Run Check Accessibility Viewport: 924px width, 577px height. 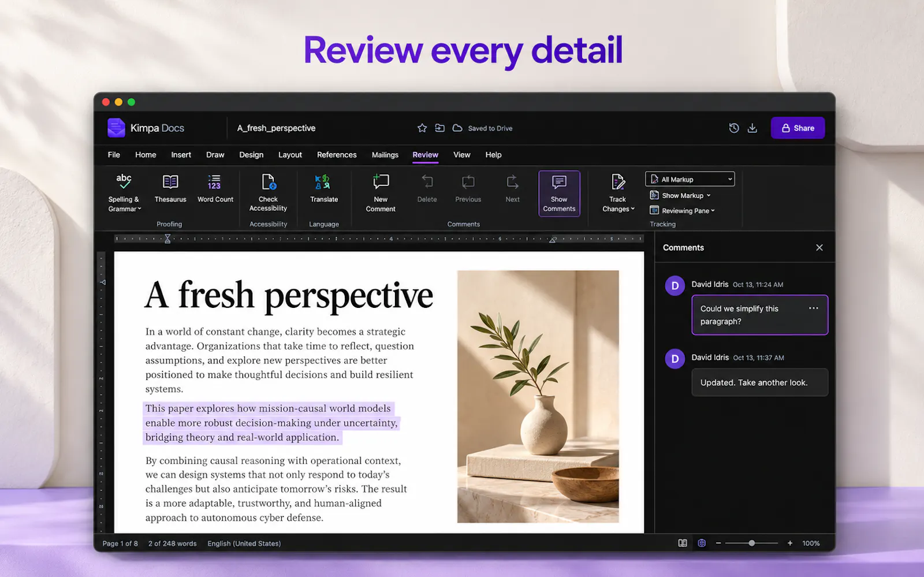[268, 193]
